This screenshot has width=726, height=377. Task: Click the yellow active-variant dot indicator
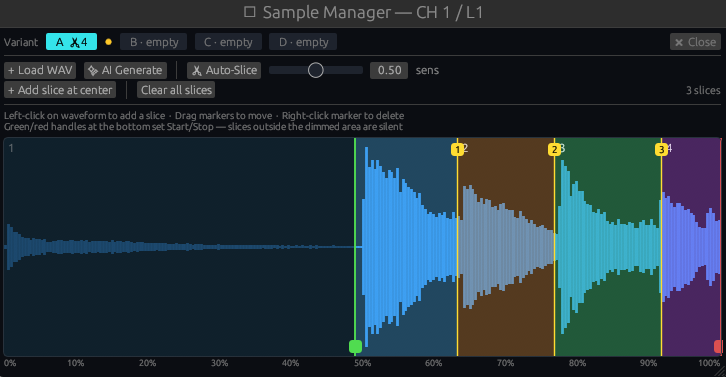point(108,42)
